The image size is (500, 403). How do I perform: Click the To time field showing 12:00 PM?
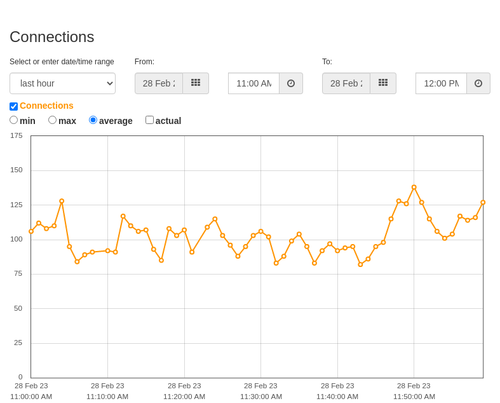pos(441,83)
